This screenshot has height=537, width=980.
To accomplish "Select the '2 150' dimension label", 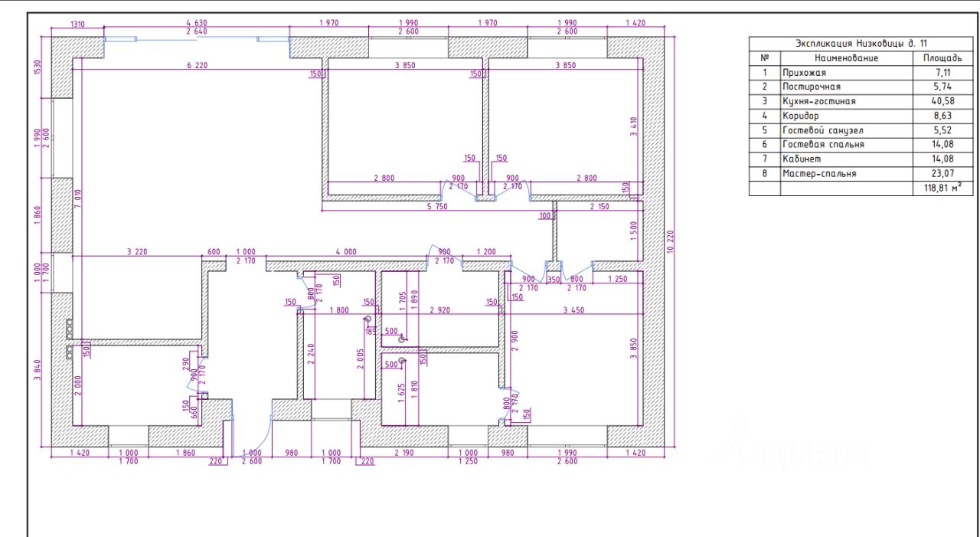I will click(600, 207).
